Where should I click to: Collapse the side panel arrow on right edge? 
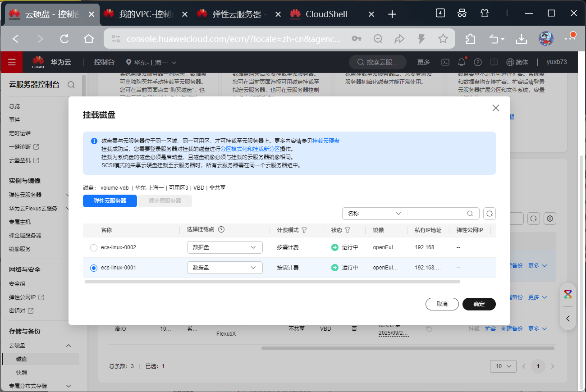pyautogui.click(x=568, y=319)
